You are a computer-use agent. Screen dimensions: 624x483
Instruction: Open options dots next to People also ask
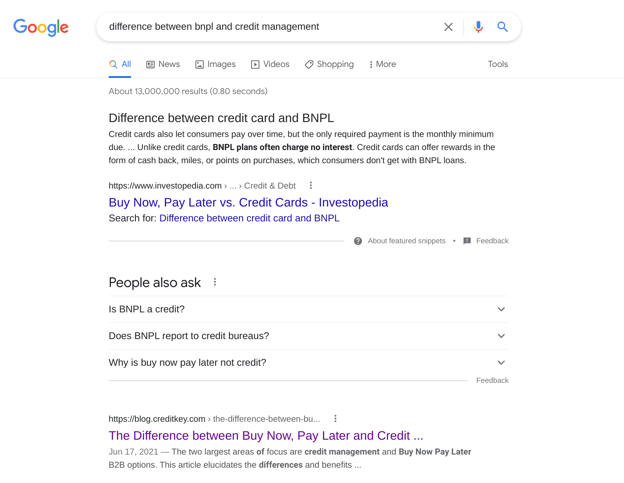pos(215,282)
